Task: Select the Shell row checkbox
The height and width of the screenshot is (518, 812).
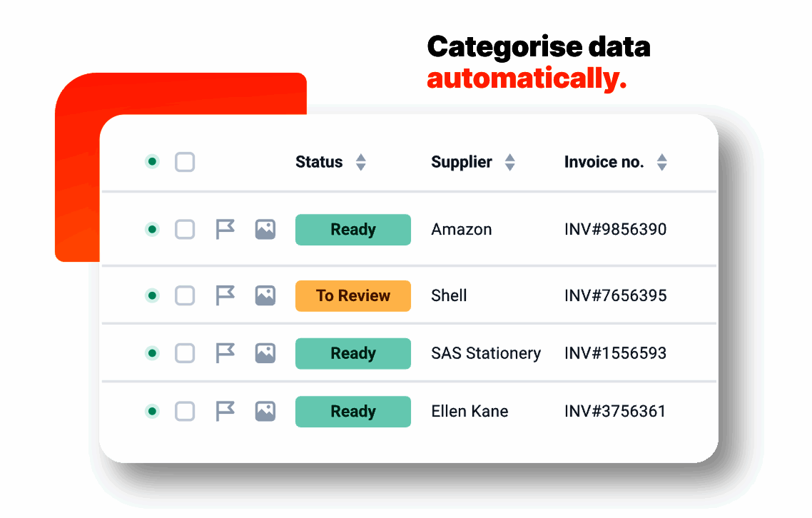Action: coord(185,295)
